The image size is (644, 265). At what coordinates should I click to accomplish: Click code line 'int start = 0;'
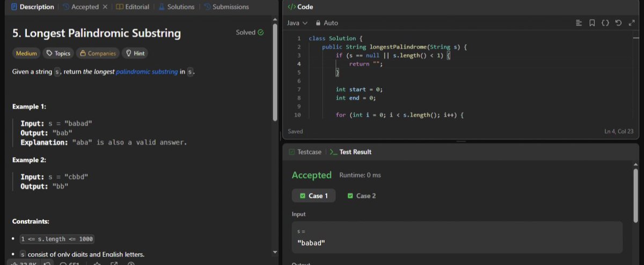359,89
